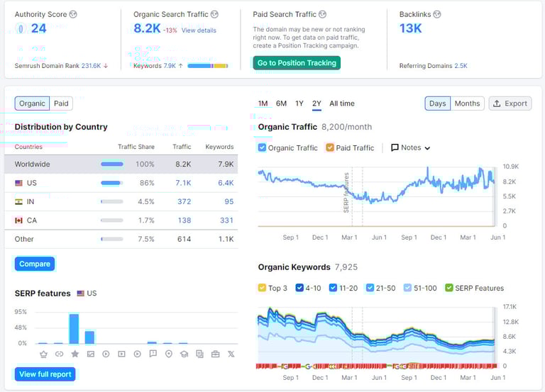Image resolution: width=545 pixels, height=392 pixels.
Task: Click the reviews star SERP feature icon
Action: point(75,354)
